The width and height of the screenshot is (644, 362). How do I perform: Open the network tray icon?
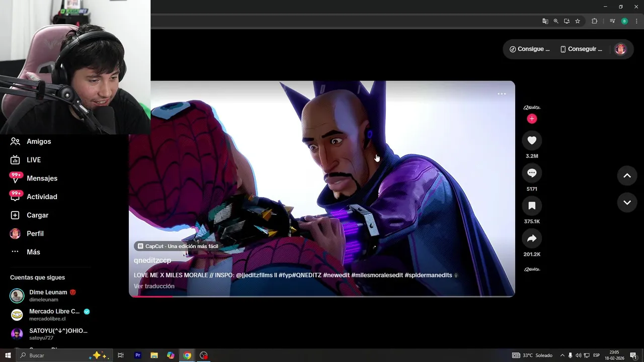click(x=587, y=355)
